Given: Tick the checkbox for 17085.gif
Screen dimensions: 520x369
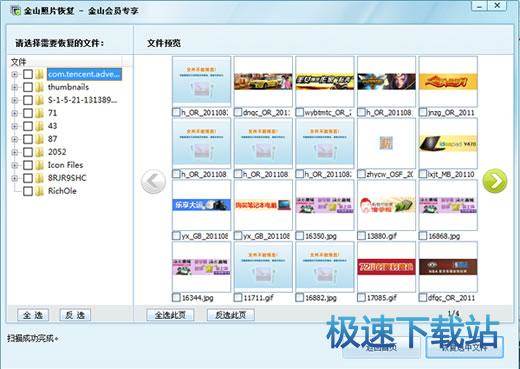Looking at the screenshot, I should pos(361,297).
